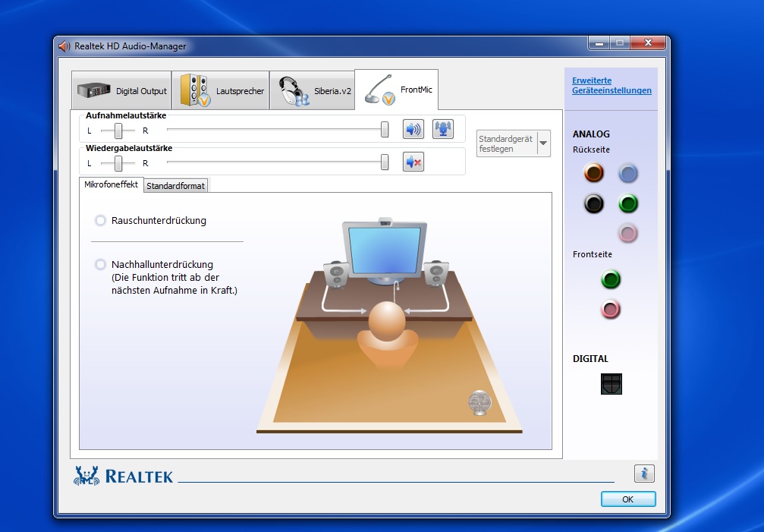The image size is (764, 532).
Task: Click the green front panel jack
Action: [x=611, y=279]
